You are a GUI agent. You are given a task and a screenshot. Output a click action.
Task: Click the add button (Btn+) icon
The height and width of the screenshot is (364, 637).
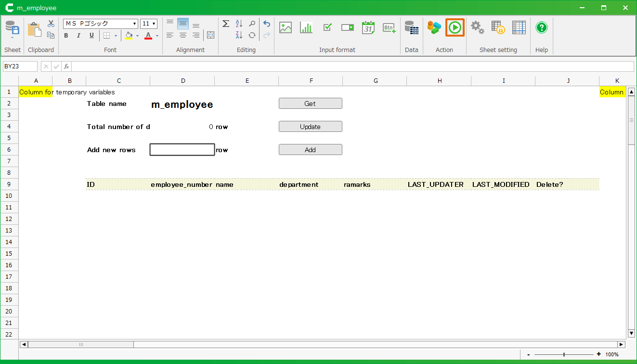click(x=389, y=27)
